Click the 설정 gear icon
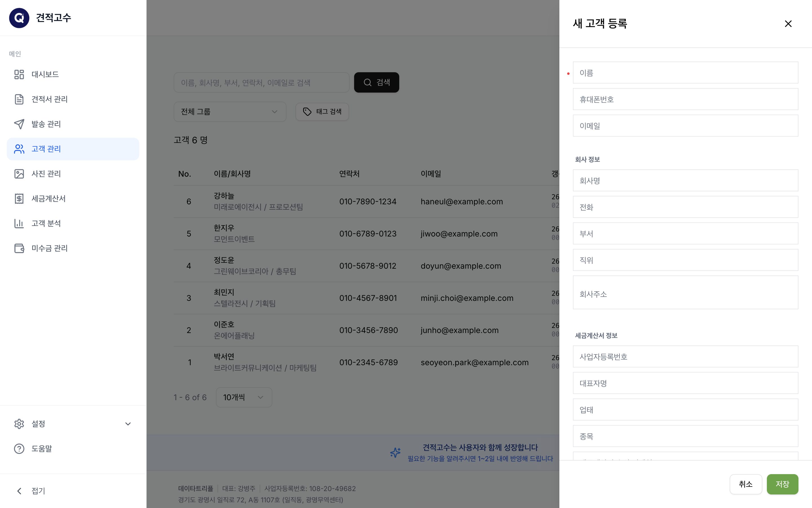This screenshot has height=508, width=812. tap(19, 424)
